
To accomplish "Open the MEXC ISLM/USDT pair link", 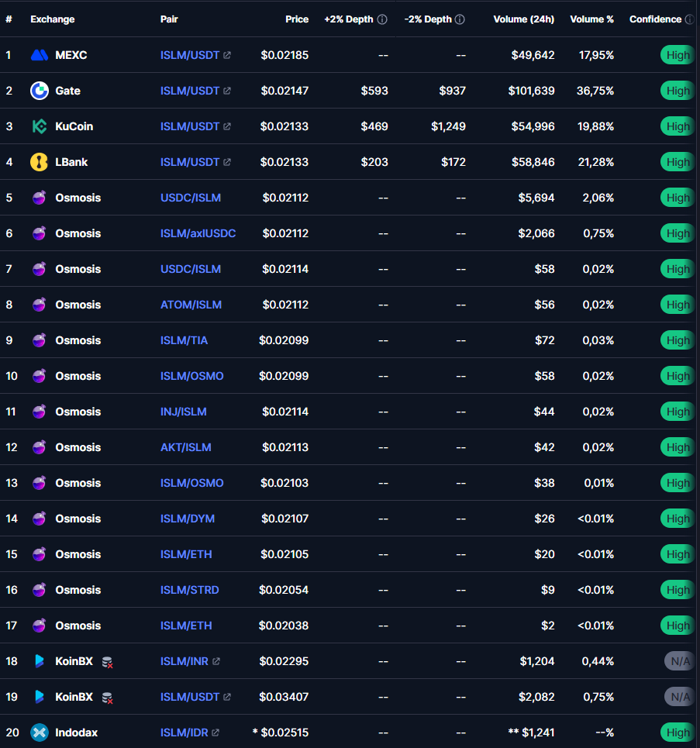I will click(190, 55).
